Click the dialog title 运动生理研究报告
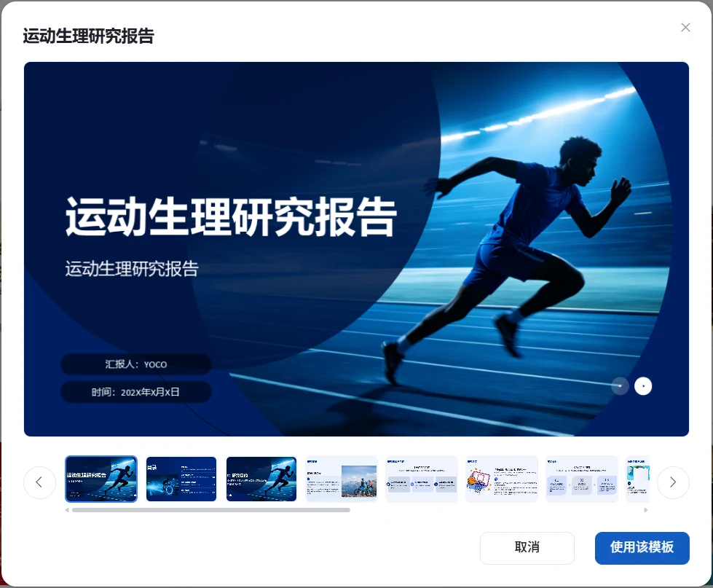Image resolution: width=713 pixels, height=588 pixels. pos(89,36)
